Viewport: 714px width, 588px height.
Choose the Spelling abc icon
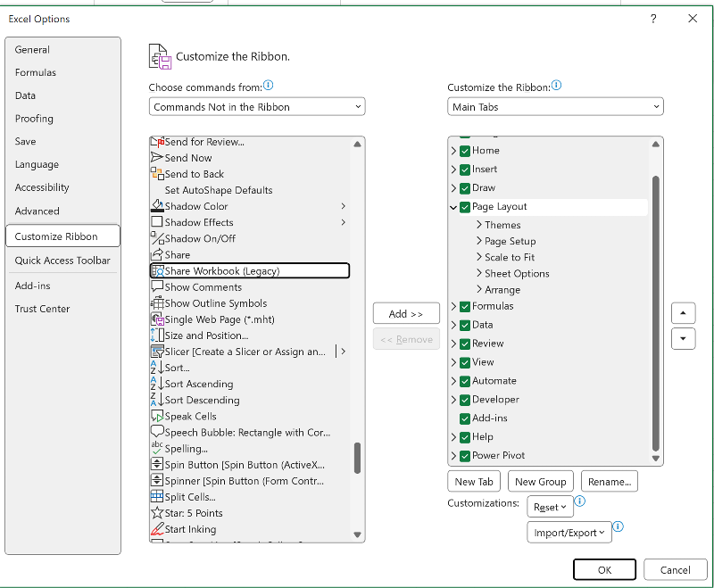click(157, 448)
